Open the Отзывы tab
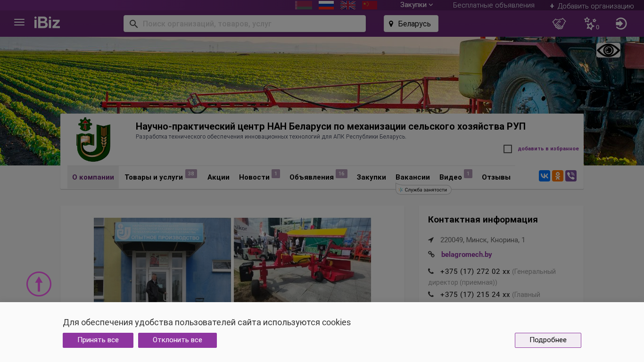The width and height of the screenshot is (644, 362). click(x=496, y=177)
